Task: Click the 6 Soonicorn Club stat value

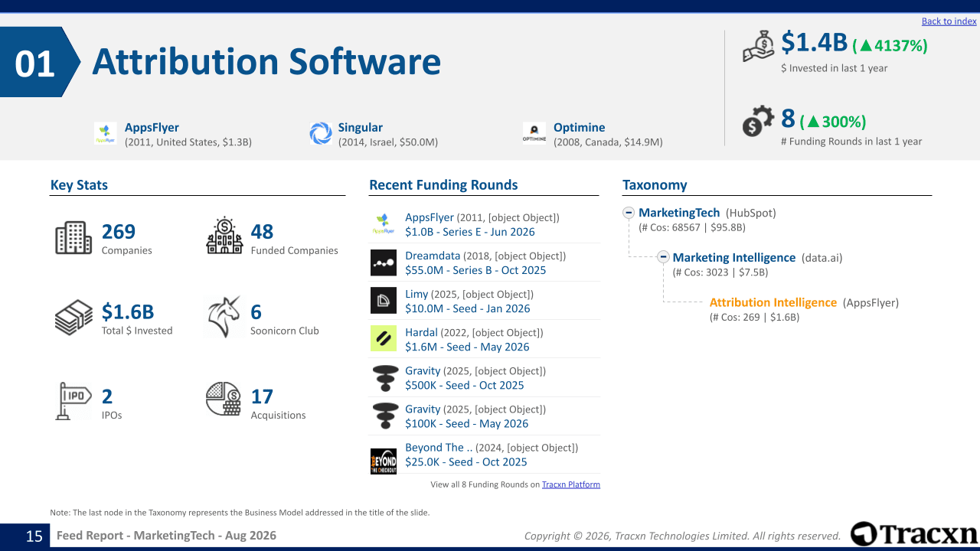Action: click(x=256, y=311)
